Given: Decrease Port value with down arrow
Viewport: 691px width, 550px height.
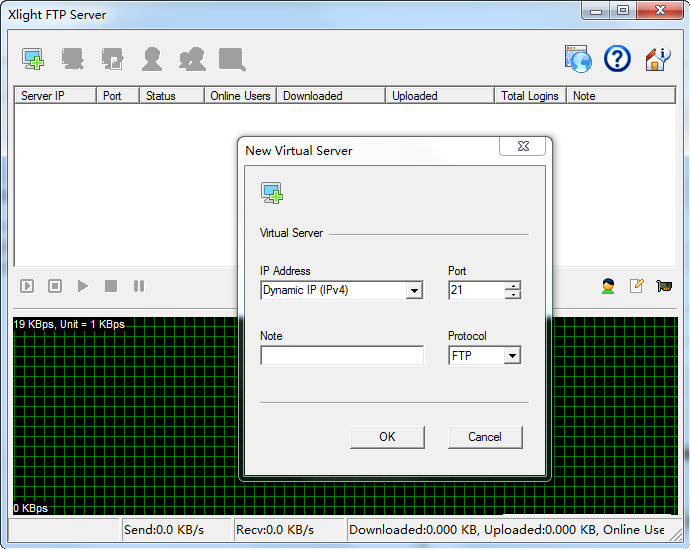Looking at the screenshot, I should pos(513,295).
